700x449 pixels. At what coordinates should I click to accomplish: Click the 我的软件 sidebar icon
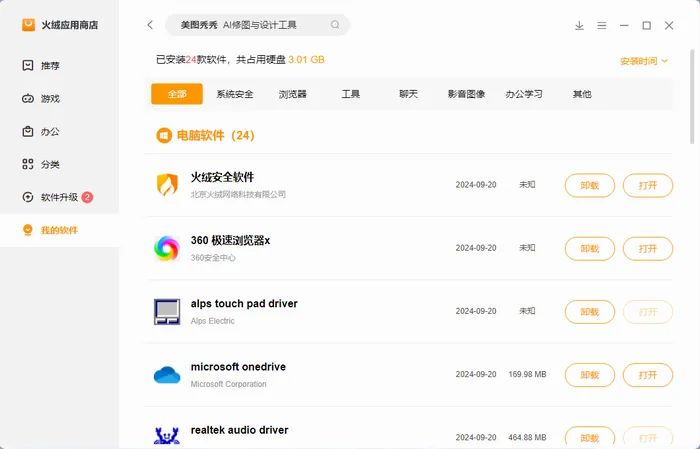click(x=28, y=230)
